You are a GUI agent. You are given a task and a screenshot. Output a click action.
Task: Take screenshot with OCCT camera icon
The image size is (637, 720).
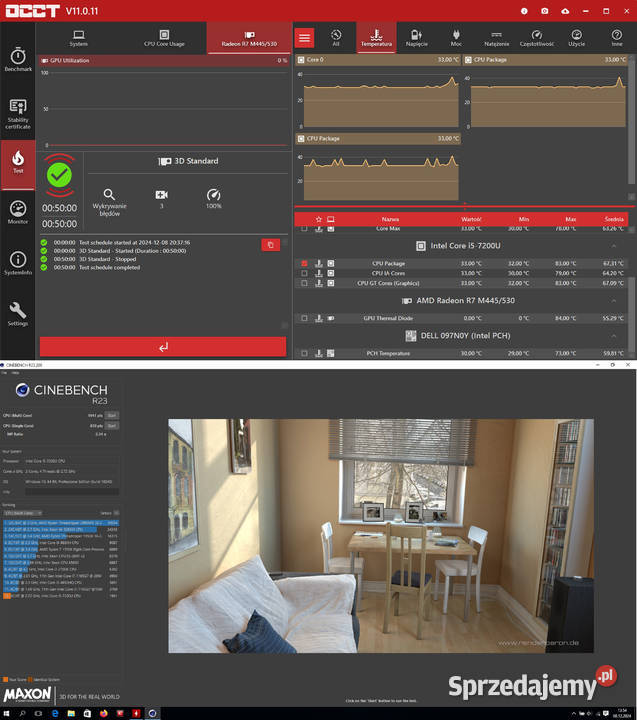point(545,11)
